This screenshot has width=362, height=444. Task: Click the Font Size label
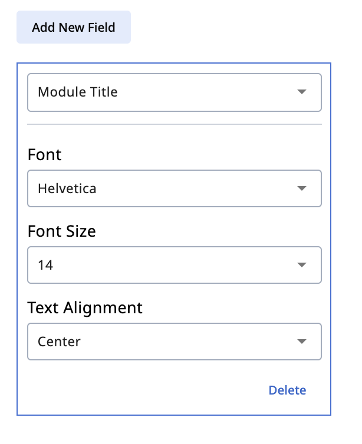pos(62,231)
